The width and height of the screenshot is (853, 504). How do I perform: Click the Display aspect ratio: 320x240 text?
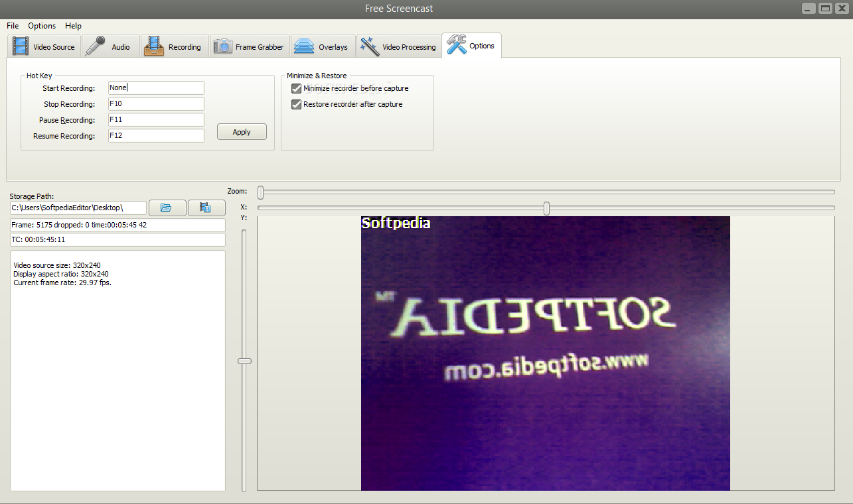(61, 274)
